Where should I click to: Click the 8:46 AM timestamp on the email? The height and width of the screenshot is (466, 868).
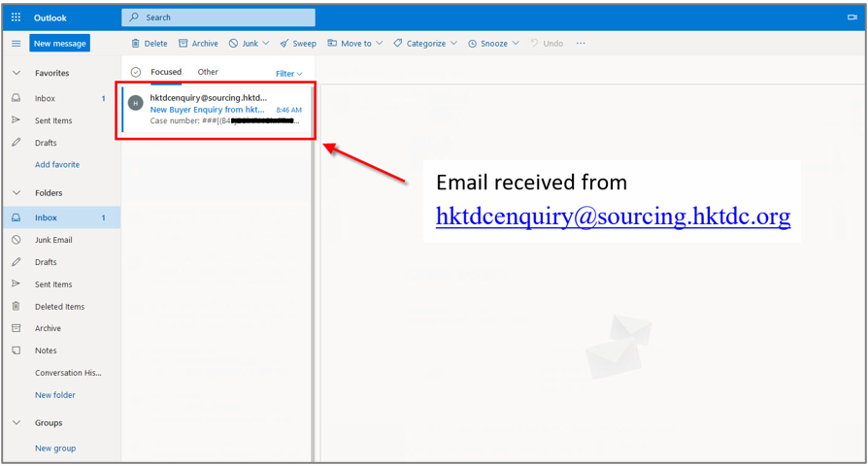click(x=289, y=110)
